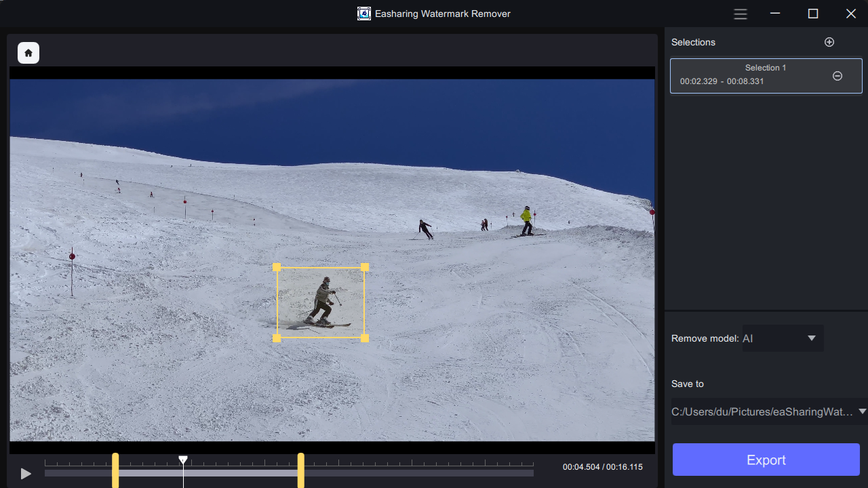This screenshot has height=488, width=868.
Task: Click the yellow start marker on timeline
Action: point(115,470)
